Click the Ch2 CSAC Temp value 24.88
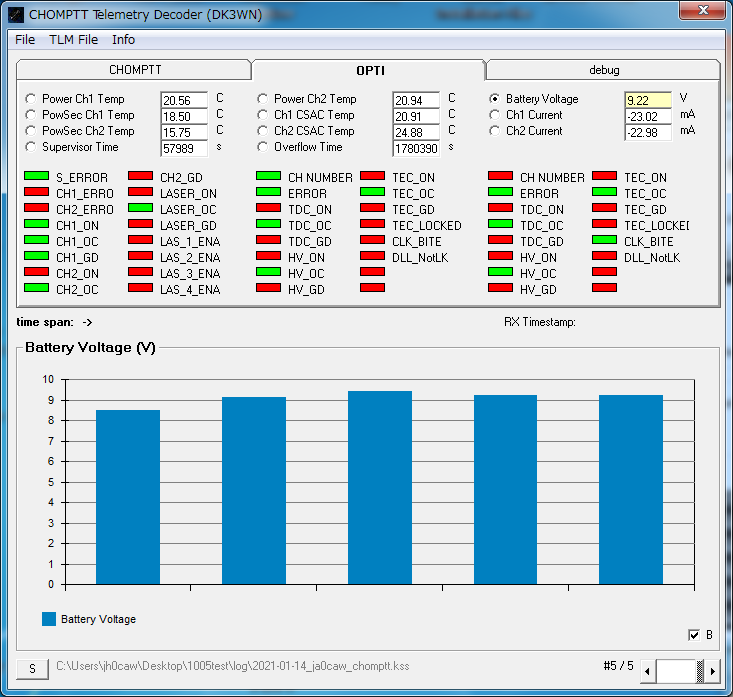The image size is (733, 697). (x=416, y=132)
